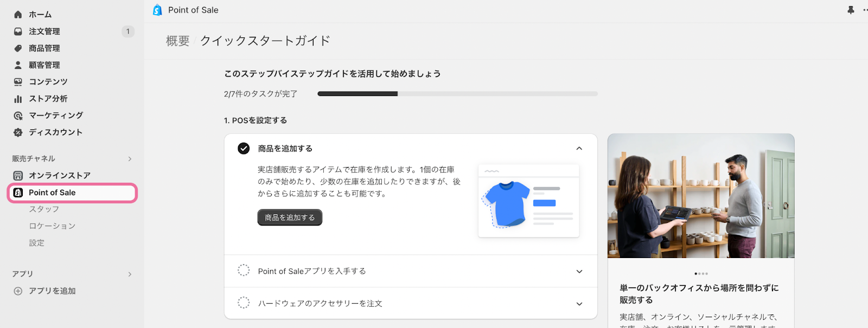
Task: Click the アプリを追加 plus circle icon
Action: pyautogui.click(x=18, y=291)
